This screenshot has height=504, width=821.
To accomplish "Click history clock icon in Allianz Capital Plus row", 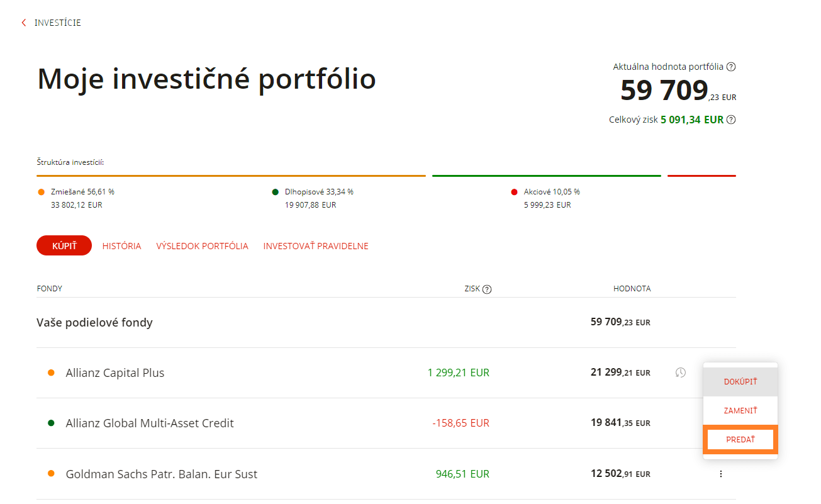I will point(680,372).
